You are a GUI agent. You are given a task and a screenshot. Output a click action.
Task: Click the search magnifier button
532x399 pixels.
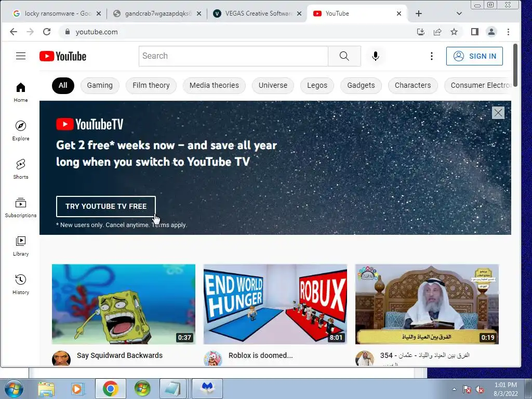[344, 56]
